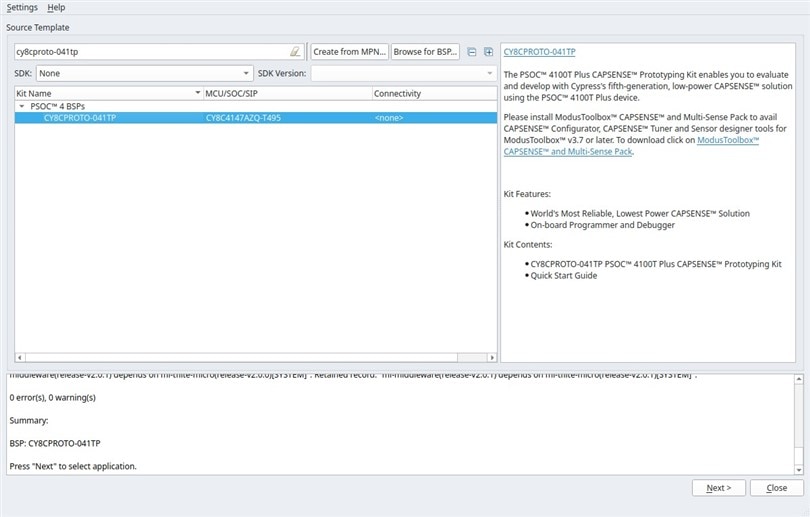Click the 'Source Template' label
The height and width of the screenshot is (517, 810).
(x=38, y=27)
